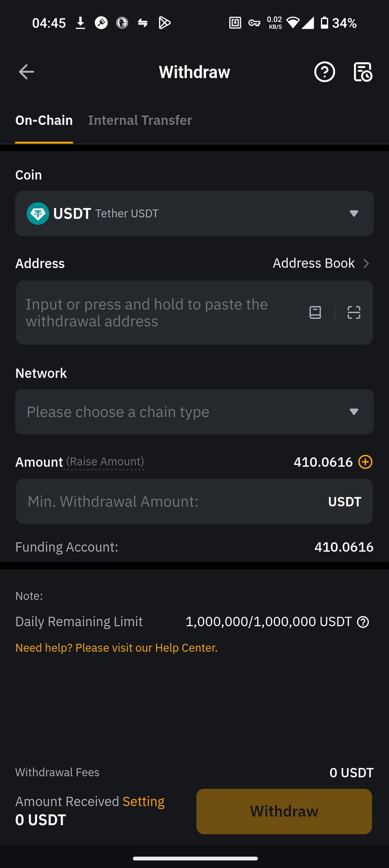Select the On-Chain tab

pos(44,120)
